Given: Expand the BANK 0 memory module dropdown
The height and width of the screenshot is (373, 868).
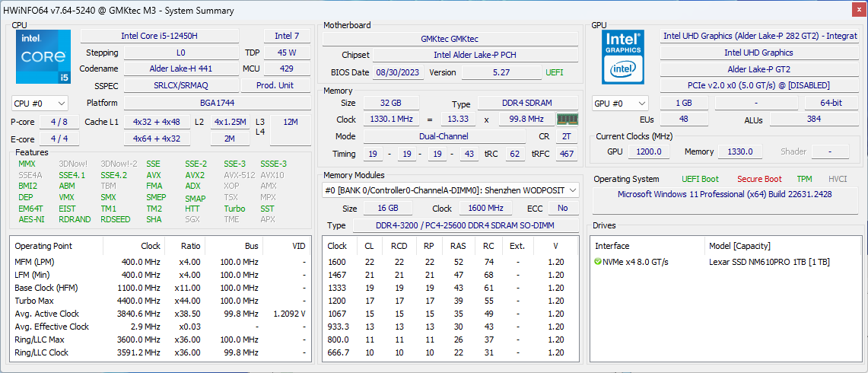Looking at the screenshot, I should point(450,190).
